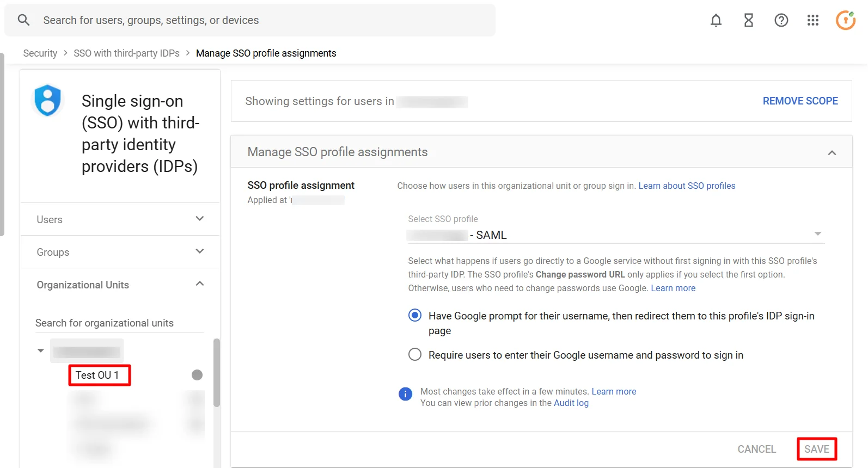
Task: Select Test OU 1
Action: click(x=97, y=375)
